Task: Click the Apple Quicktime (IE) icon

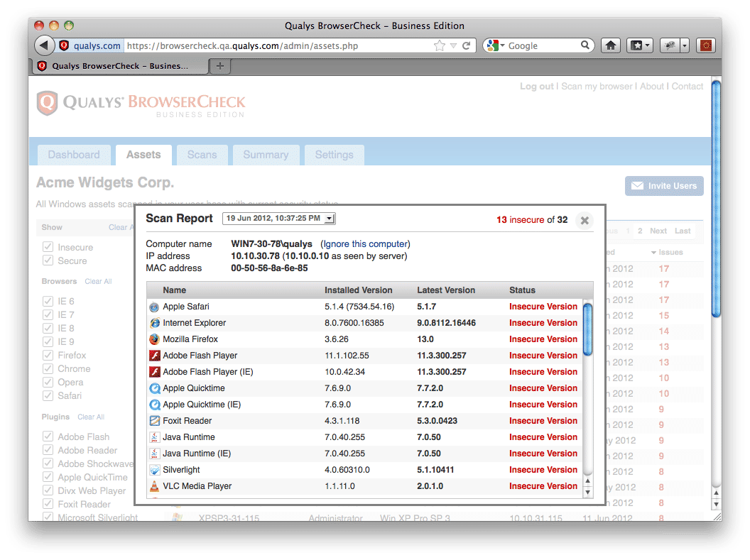Action: [154, 405]
